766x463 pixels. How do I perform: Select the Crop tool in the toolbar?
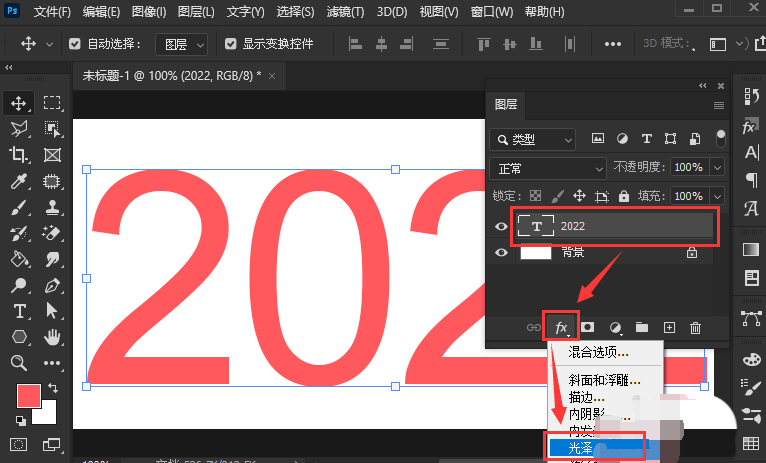pos(19,155)
